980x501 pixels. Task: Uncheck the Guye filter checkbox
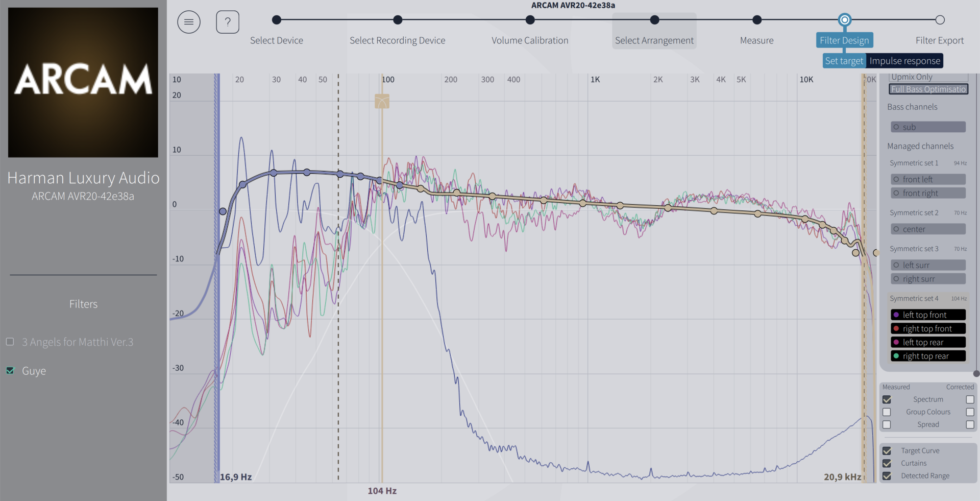click(x=10, y=371)
